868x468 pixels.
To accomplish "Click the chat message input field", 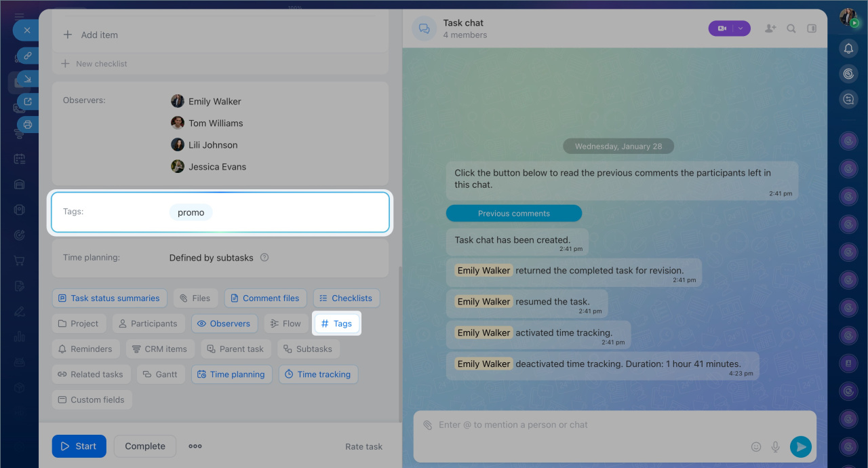I will pyautogui.click(x=583, y=425).
